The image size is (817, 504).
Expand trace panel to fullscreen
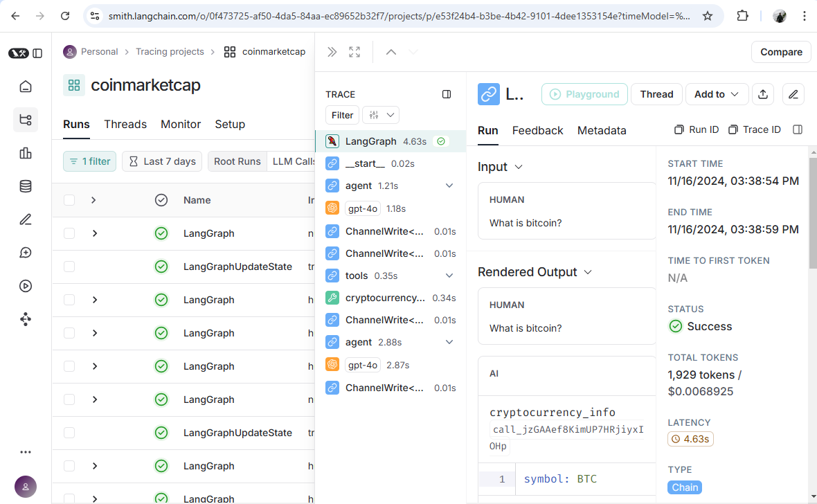pyautogui.click(x=354, y=52)
